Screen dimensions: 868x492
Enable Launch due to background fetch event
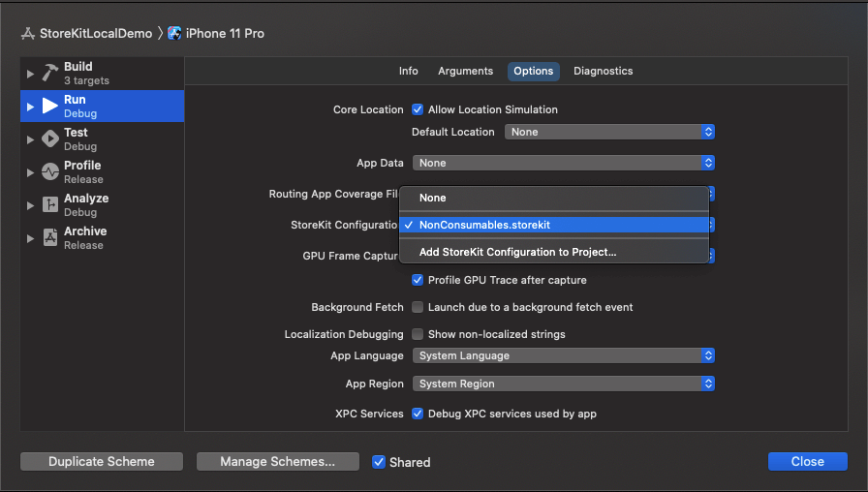click(x=418, y=307)
